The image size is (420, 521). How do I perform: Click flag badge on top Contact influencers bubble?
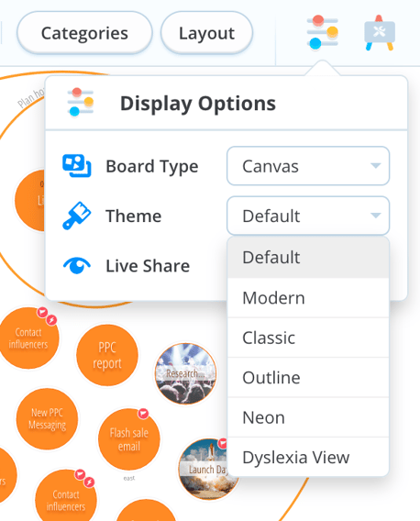42,312
